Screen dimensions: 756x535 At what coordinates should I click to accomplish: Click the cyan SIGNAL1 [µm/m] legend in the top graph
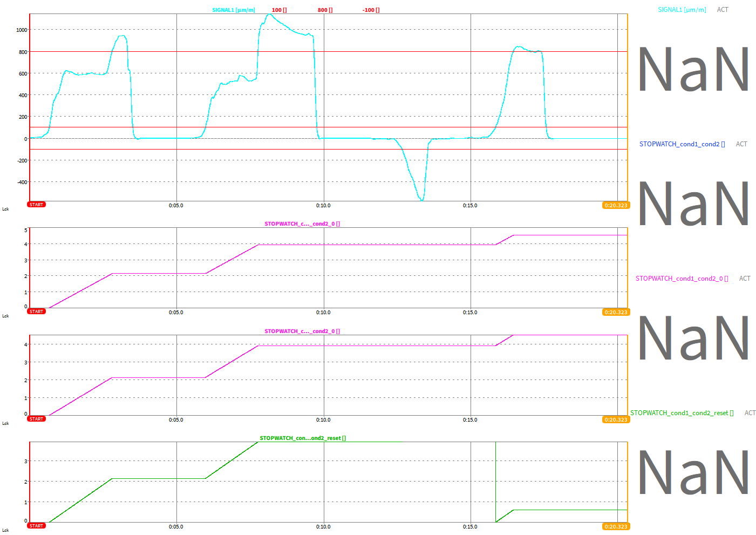tap(234, 10)
